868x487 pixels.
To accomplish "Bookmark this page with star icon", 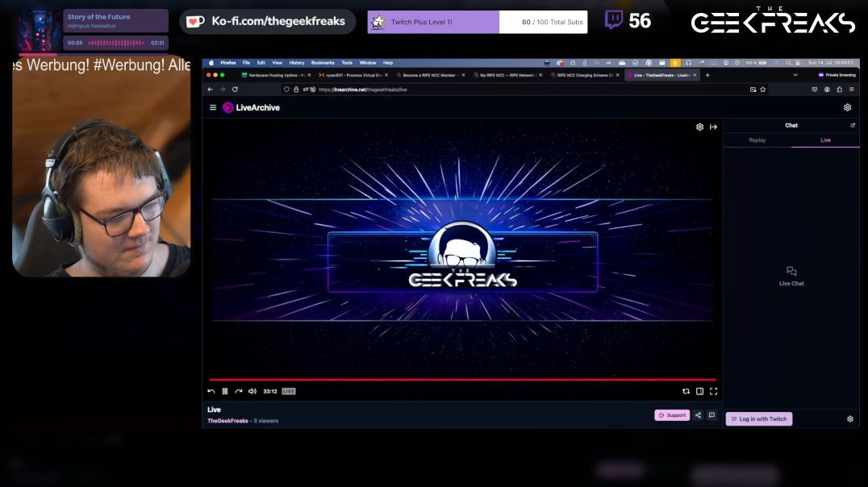I will pos(763,89).
